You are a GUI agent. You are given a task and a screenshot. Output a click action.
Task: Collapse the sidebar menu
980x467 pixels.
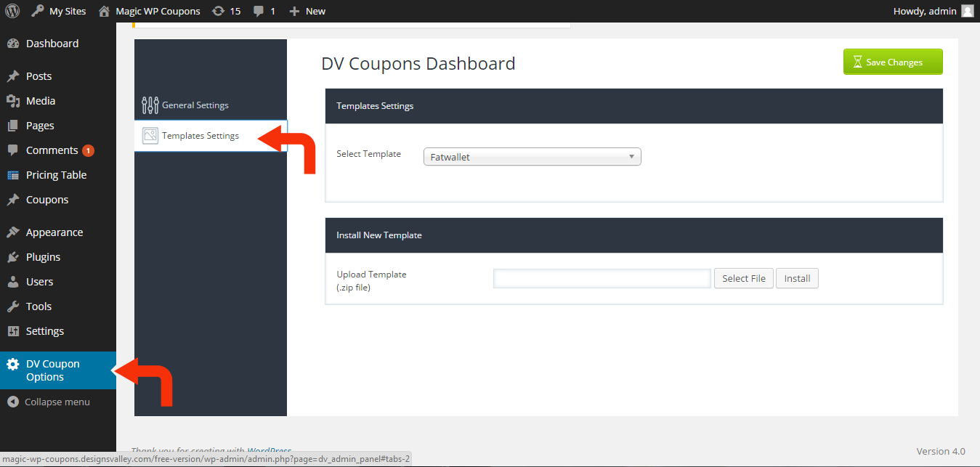click(49, 402)
